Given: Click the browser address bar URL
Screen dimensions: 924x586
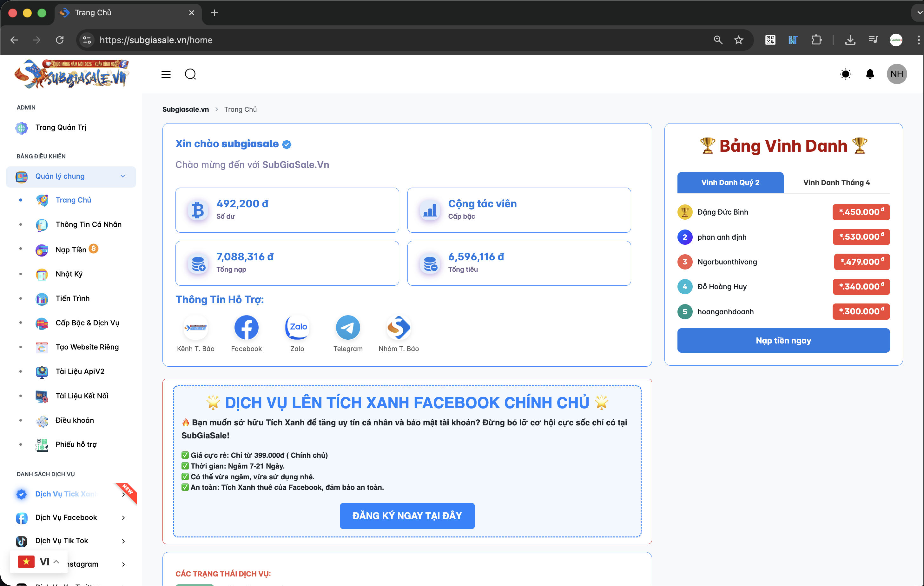Looking at the screenshot, I should point(156,40).
